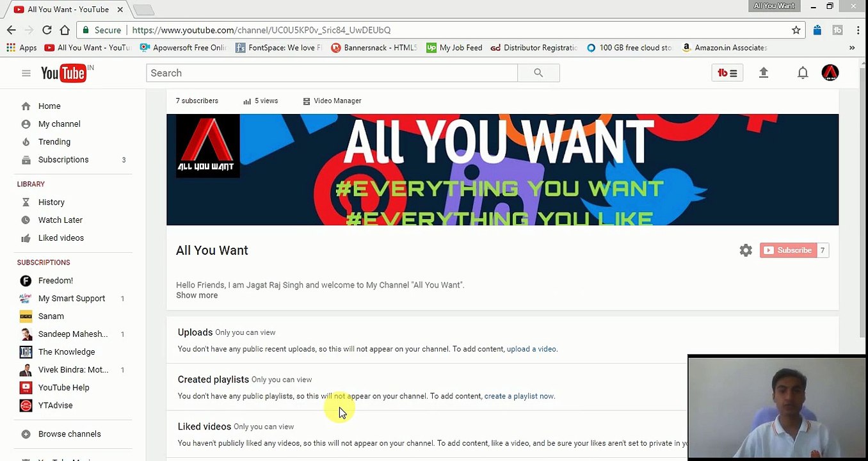Image resolution: width=868 pixels, height=461 pixels.
Task: Click the Secure padlock site info
Action: point(102,30)
